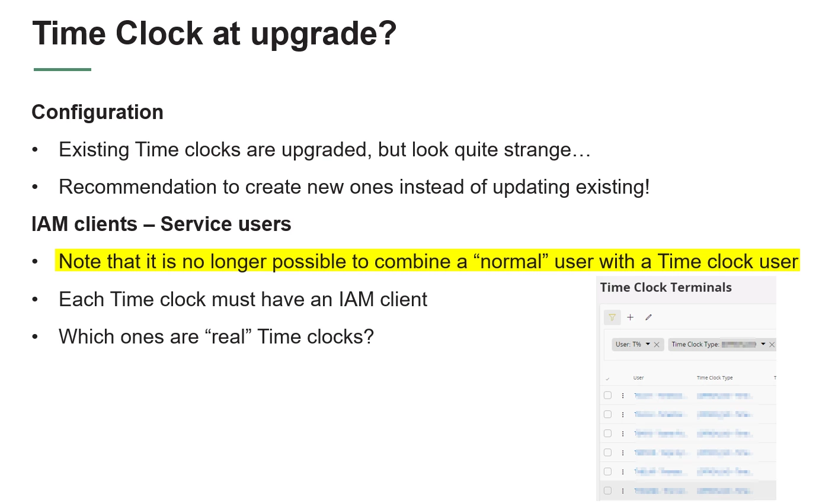Tick the fourth table row checkbox
Screen dimensions: 819x504
(x=607, y=452)
